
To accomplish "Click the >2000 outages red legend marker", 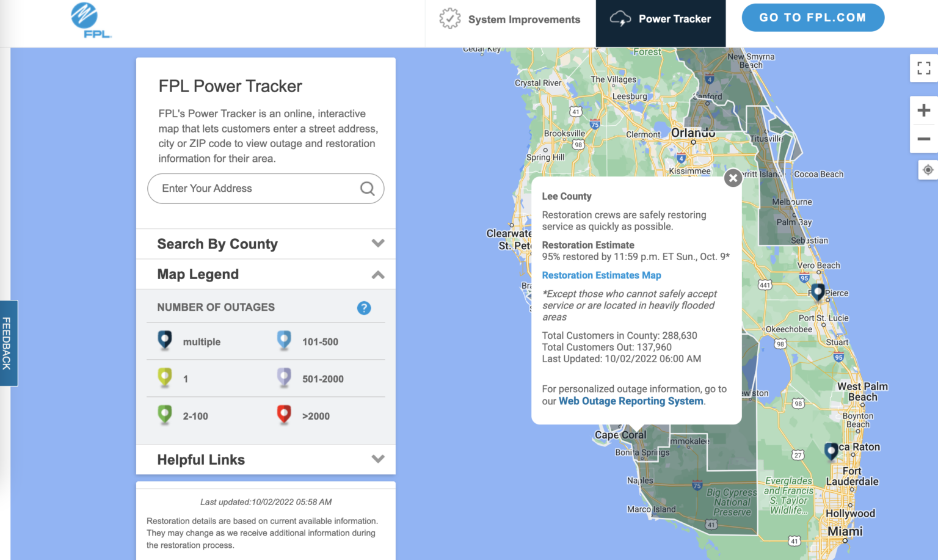I will pos(284,415).
